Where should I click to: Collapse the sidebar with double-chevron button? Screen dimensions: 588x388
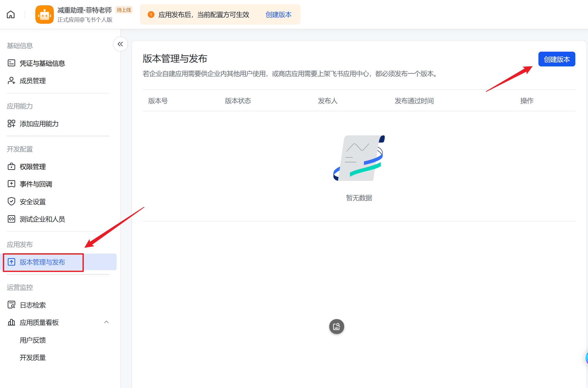[121, 44]
